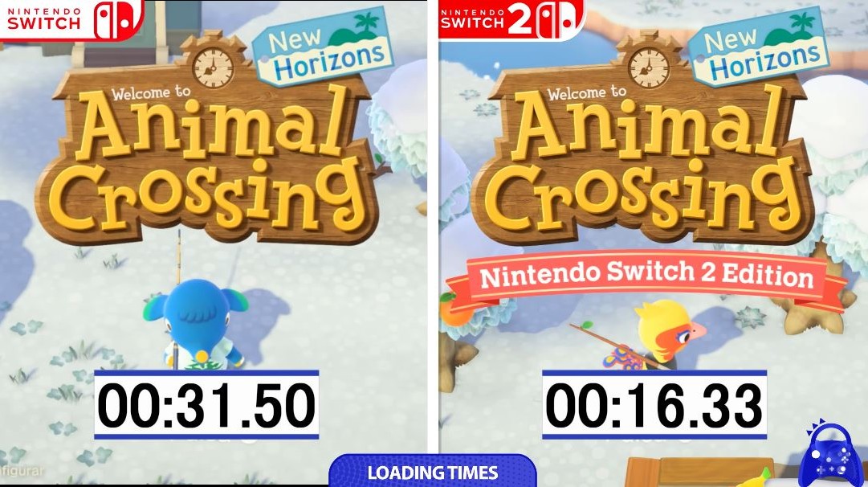Click the LOADING TIMES banner
The width and height of the screenshot is (868, 487).
pos(433,472)
